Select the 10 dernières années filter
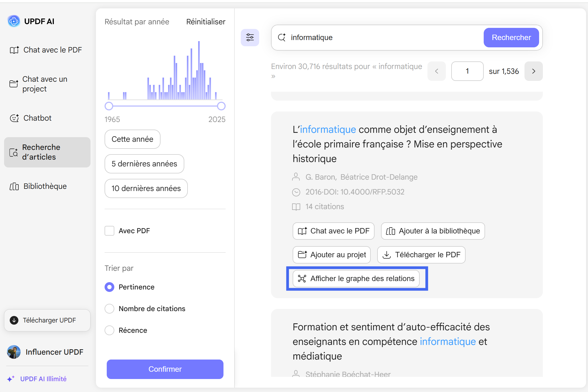588x392 pixels. click(x=146, y=189)
